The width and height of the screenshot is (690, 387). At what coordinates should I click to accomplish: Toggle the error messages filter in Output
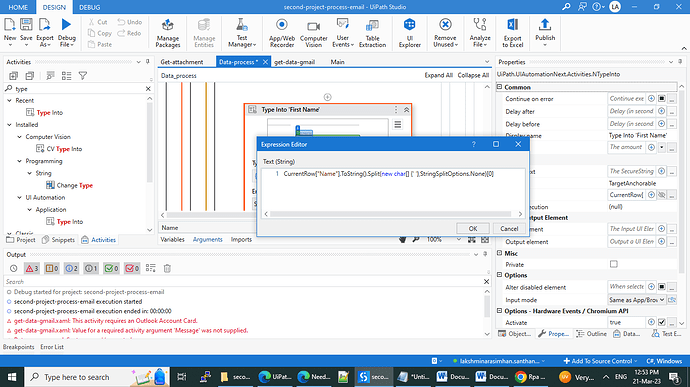coord(32,268)
